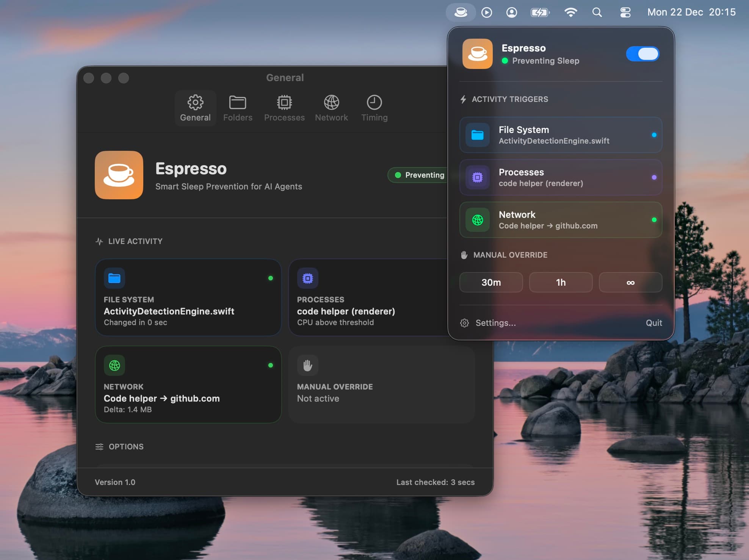Quit Espresso from the popover
The width and height of the screenshot is (749, 560).
click(x=654, y=323)
